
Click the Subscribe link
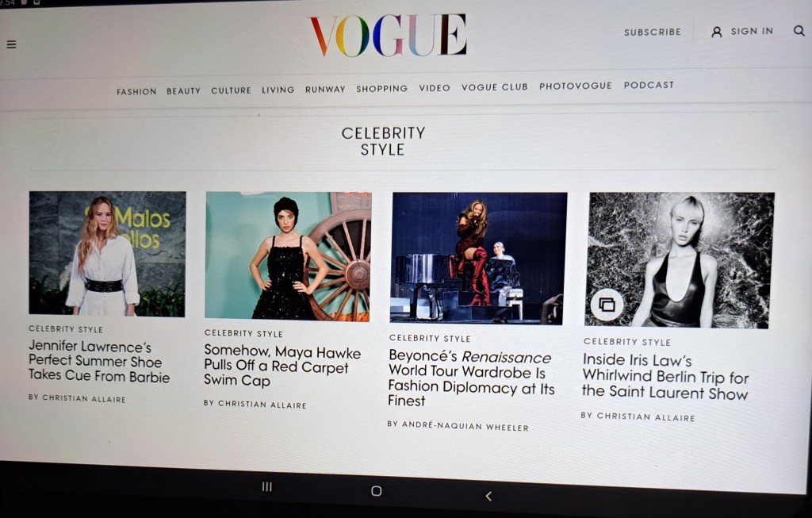pos(653,32)
